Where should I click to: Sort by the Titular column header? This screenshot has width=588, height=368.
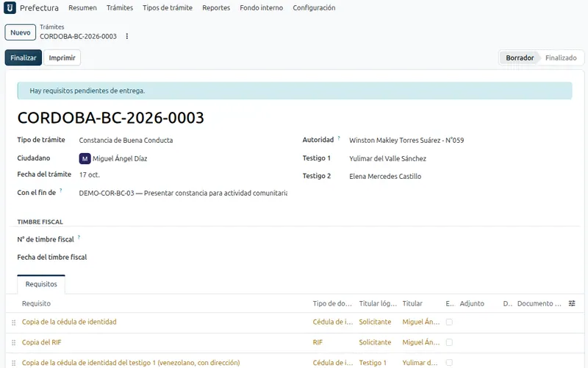412,303
